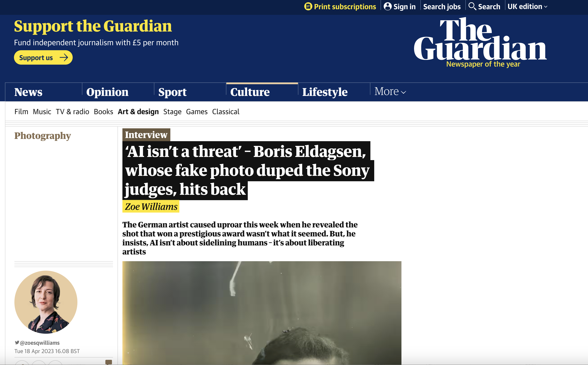The height and width of the screenshot is (365, 588).
Task: Expand the More navigation menu
Action: 390,91
